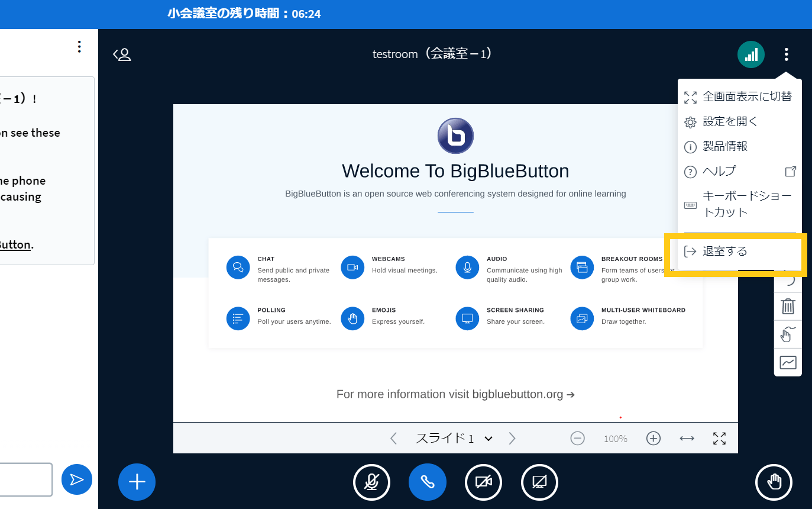
Task: Fit slide to width
Action: (x=687, y=439)
